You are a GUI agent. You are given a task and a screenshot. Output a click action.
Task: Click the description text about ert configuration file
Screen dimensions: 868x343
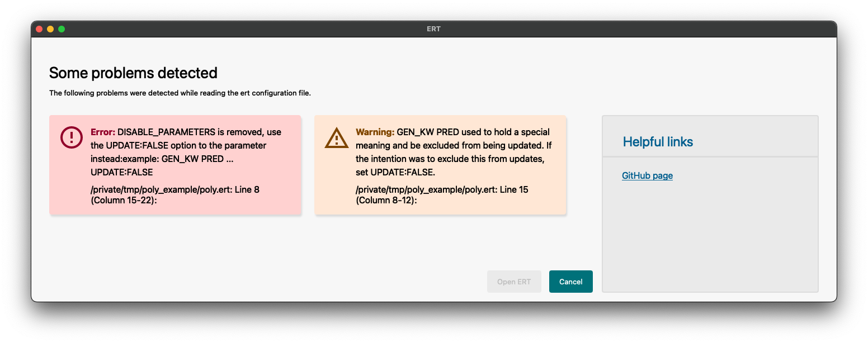pyautogui.click(x=180, y=93)
